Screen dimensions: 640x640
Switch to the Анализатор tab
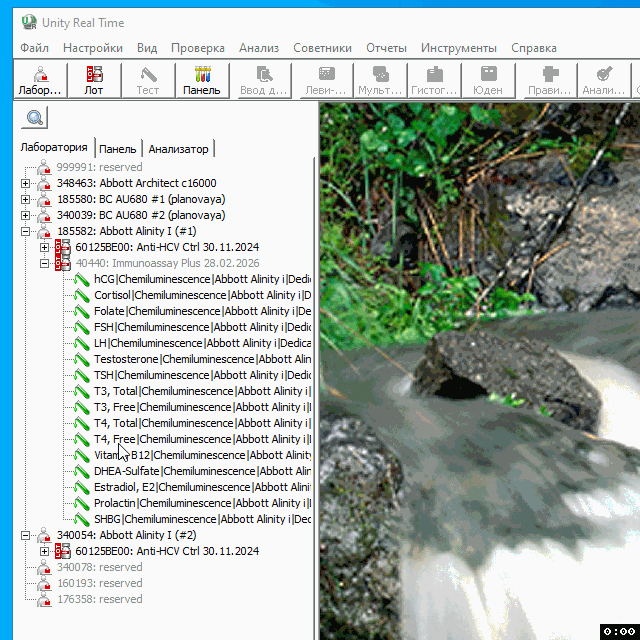pyautogui.click(x=178, y=149)
